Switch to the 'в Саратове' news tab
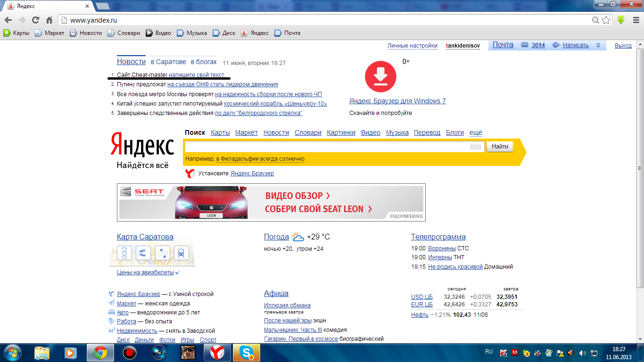Viewport: 644px width, 362px height. click(168, 62)
